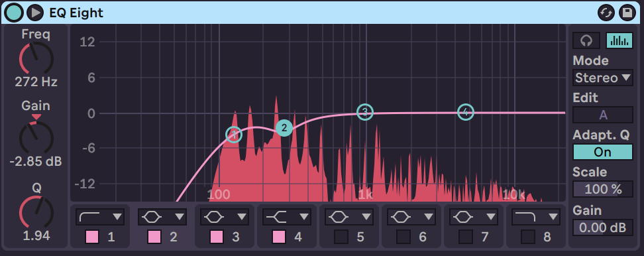Click the band Gain knob

tap(36, 139)
